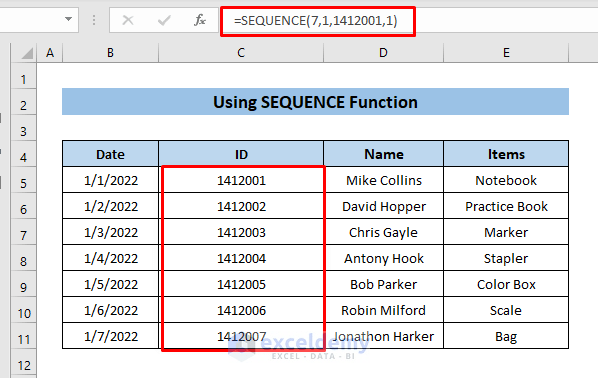Click the 'Items' header cell
The width and height of the screenshot is (598, 378).
point(506,154)
